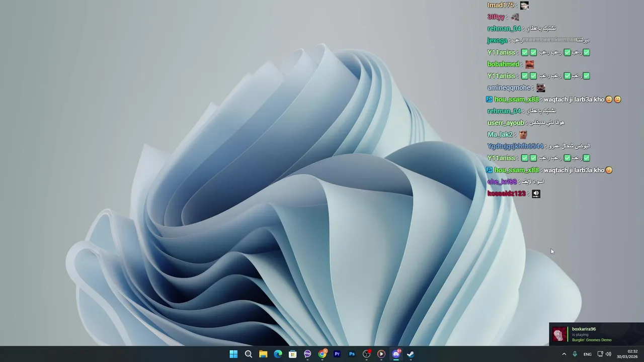
Task: Open Steam from taskbar
Action: [411, 354]
